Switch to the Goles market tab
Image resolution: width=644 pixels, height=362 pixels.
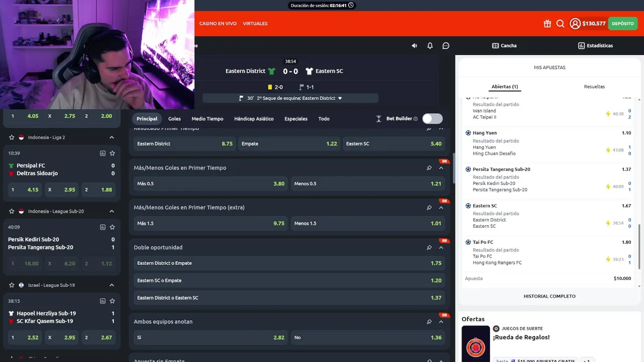point(174,119)
